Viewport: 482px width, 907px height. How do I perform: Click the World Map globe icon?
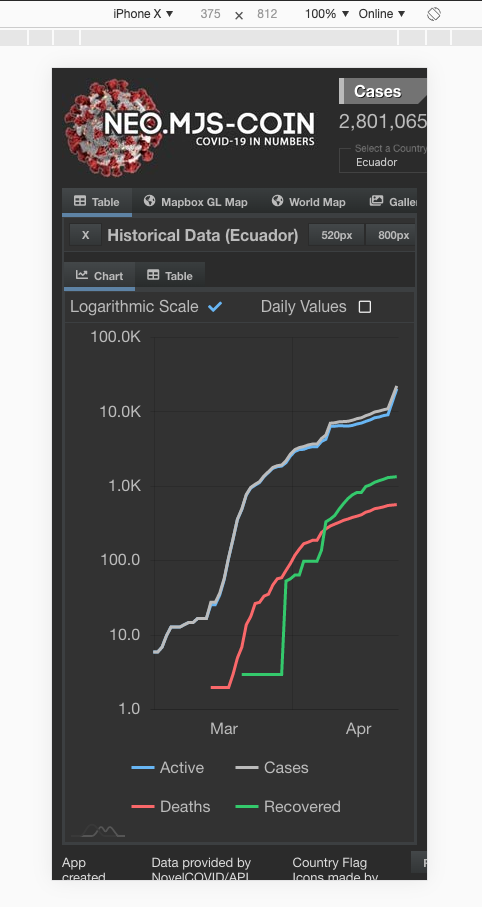point(278,201)
